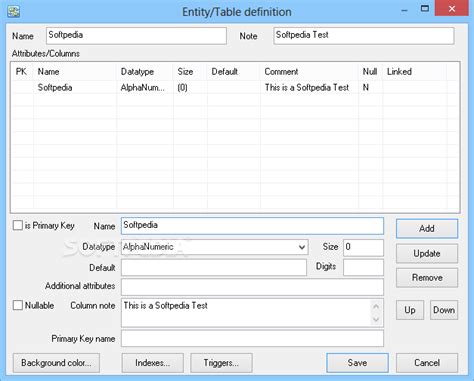Click the (0) size cell

(x=182, y=87)
